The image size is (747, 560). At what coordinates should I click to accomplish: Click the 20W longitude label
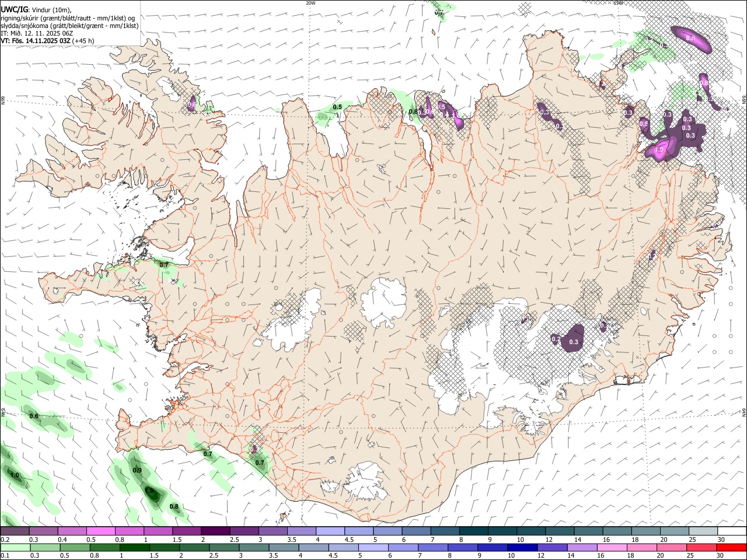tap(310, 2)
